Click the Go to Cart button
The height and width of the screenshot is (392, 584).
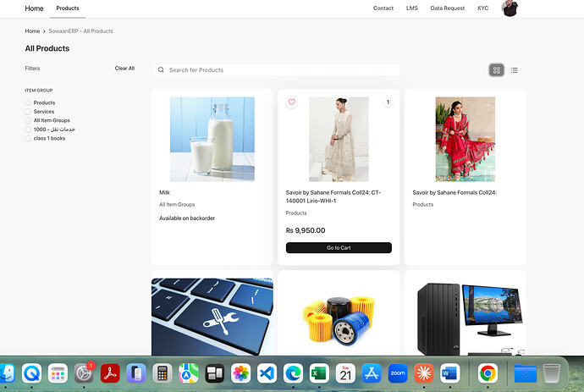339,248
